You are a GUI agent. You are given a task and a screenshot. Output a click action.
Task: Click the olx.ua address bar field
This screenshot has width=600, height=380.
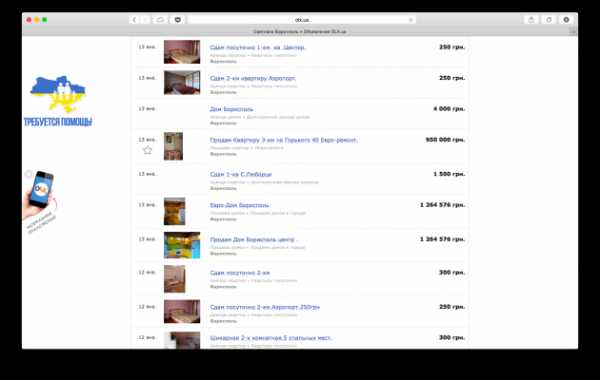(x=302, y=20)
